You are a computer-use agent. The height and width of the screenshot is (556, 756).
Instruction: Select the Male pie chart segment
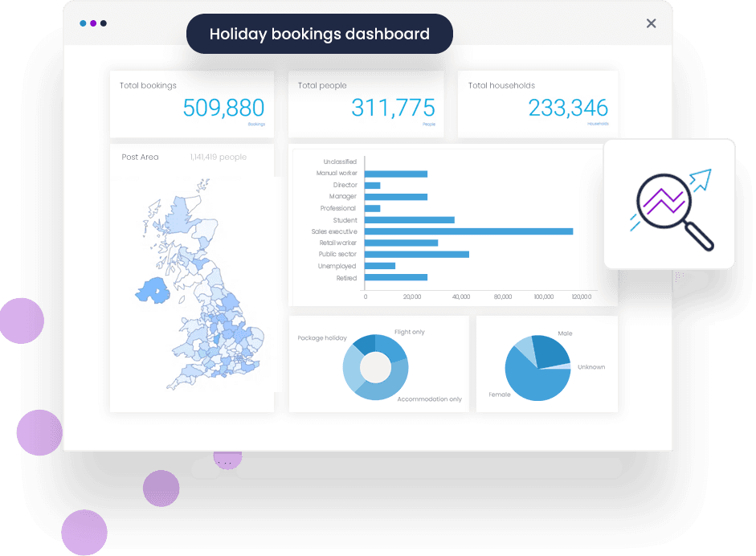tap(552, 350)
